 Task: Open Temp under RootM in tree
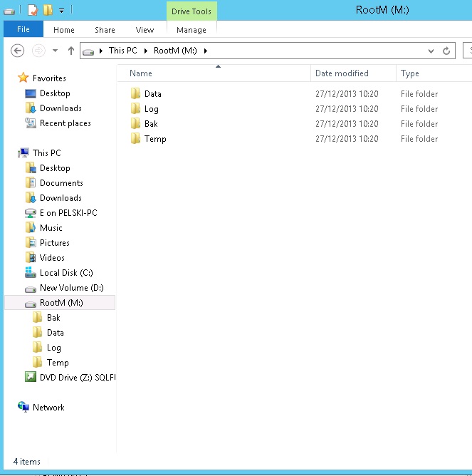(x=58, y=363)
